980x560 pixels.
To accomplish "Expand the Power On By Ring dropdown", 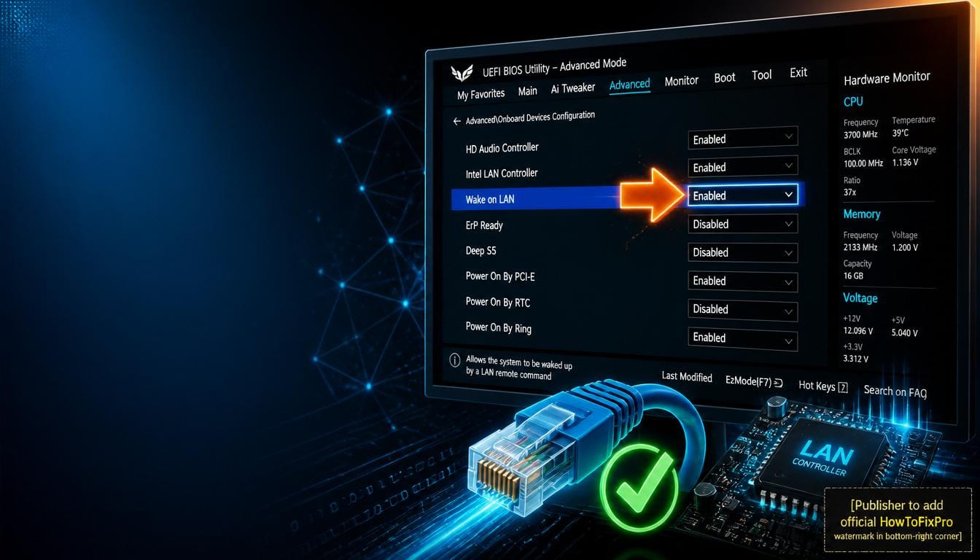I will [x=742, y=338].
